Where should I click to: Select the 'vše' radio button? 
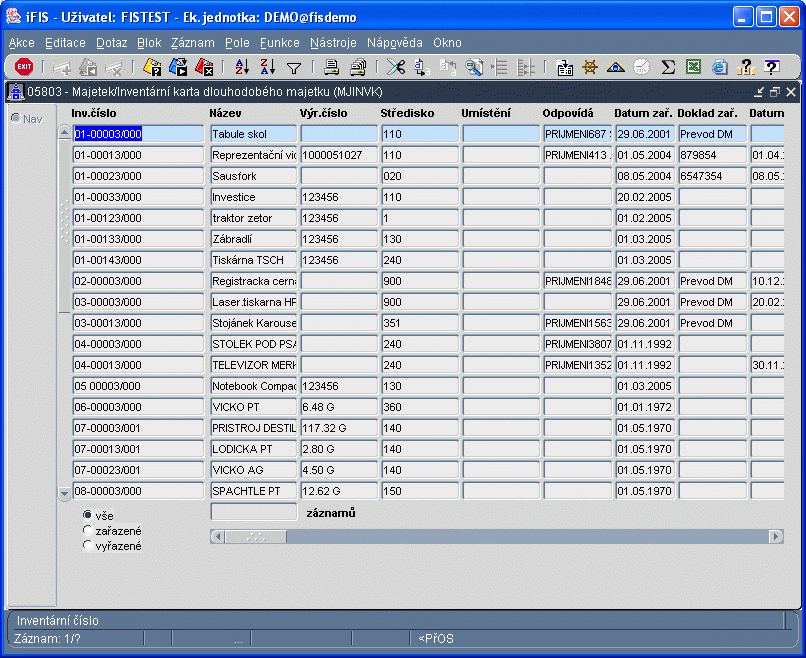tap(87, 515)
